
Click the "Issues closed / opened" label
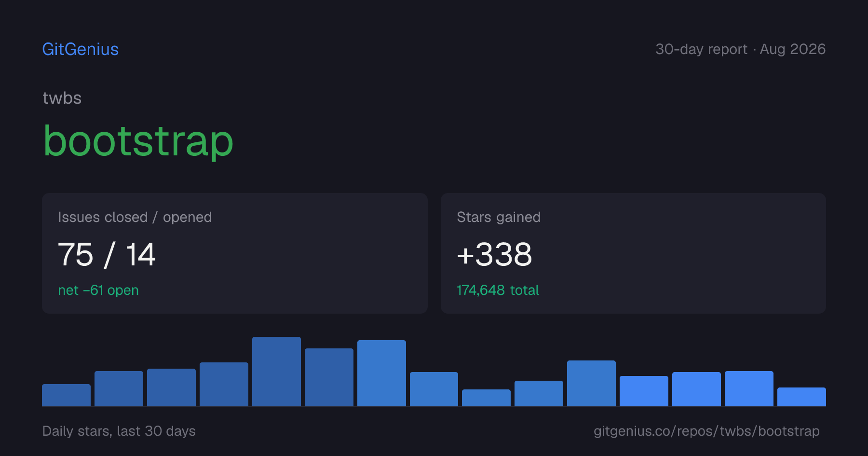tap(135, 217)
